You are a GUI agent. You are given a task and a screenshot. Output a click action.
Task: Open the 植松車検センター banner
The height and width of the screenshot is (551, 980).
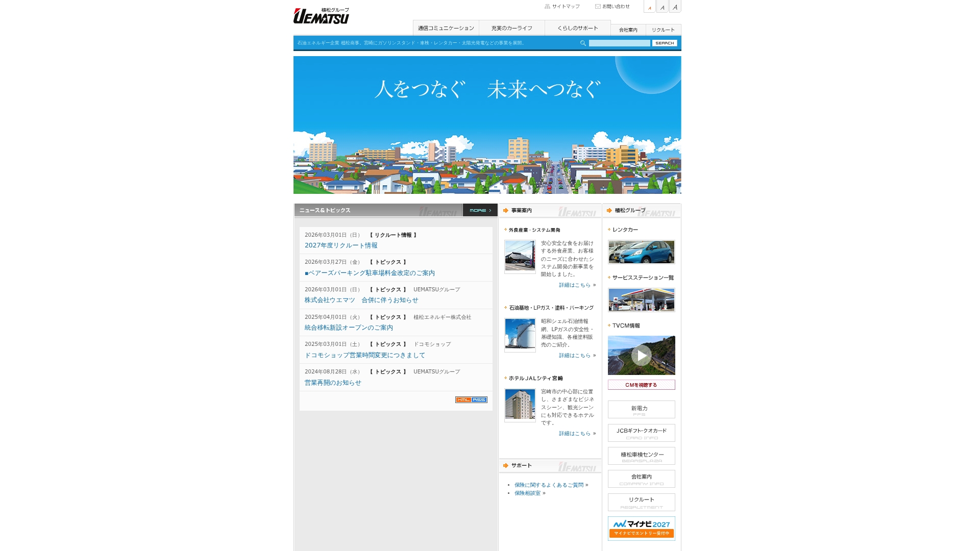[x=642, y=456]
